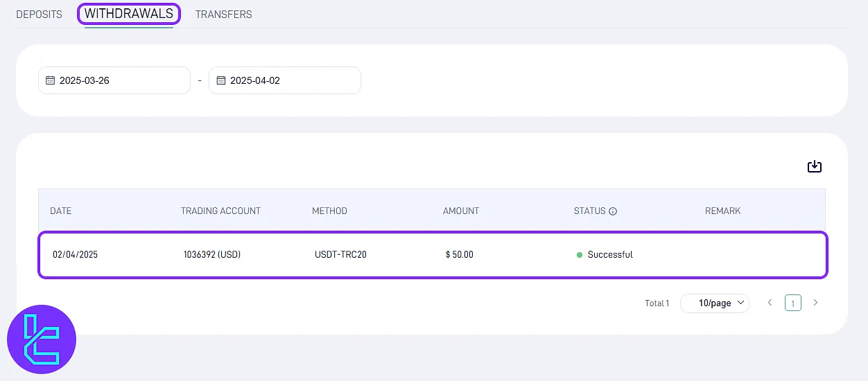This screenshot has width=868, height=381.
Task: Click the Successful status cell
Action: (605, 254)
